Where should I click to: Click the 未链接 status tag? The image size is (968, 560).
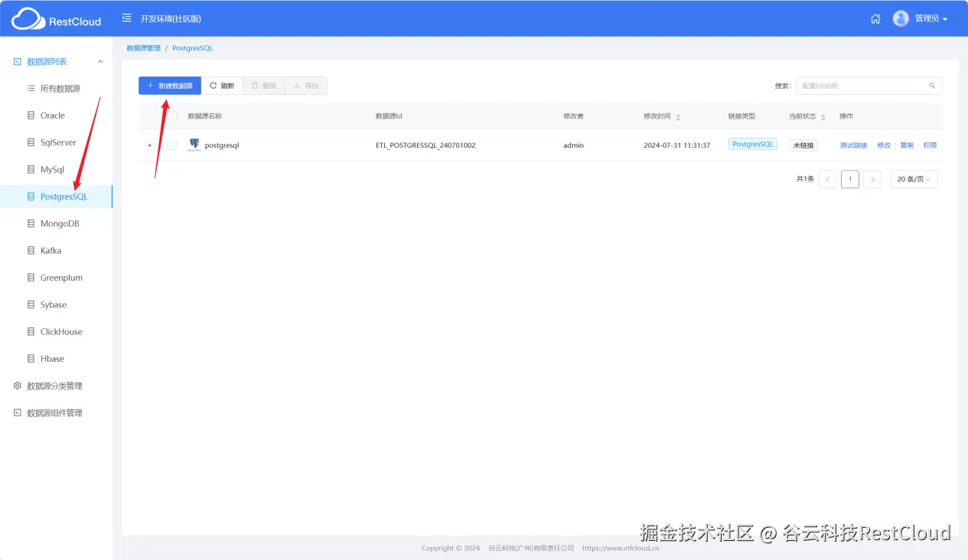[x=803, y=145]
